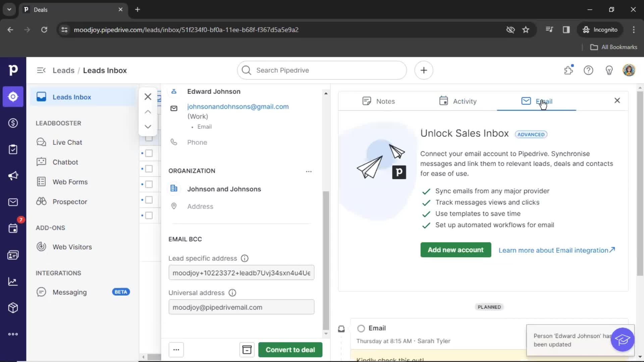
Task: Switch to the Activity tab
Action: click(465, 101)
